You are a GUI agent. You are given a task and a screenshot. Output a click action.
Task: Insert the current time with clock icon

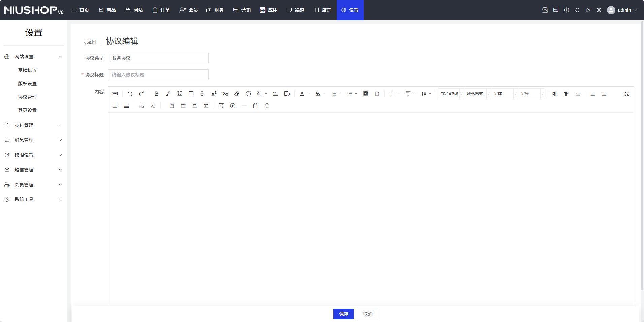click(x=267, y=106)
